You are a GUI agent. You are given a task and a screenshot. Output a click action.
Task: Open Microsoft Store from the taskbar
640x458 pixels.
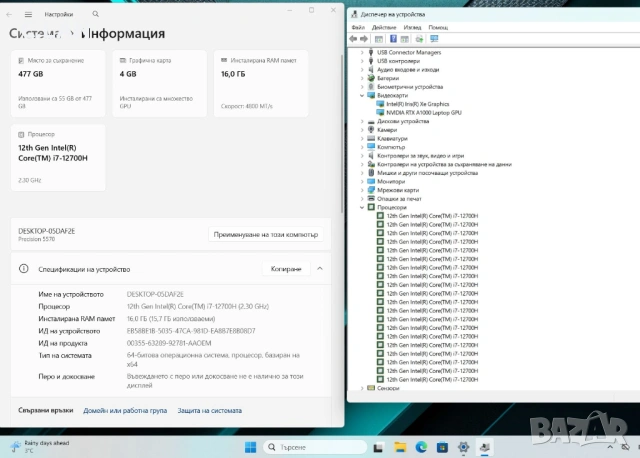[442, 447]
